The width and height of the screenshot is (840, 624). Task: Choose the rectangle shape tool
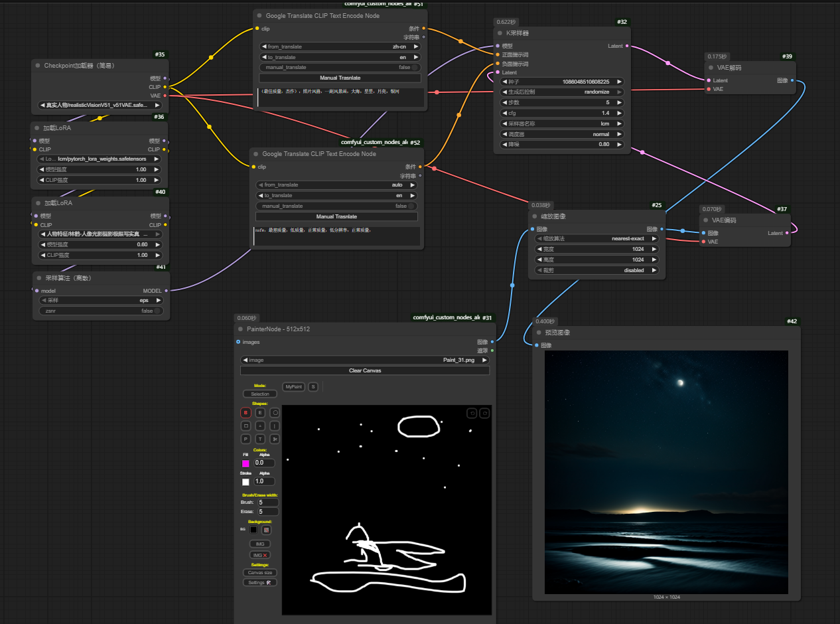(x=245, y=426)
